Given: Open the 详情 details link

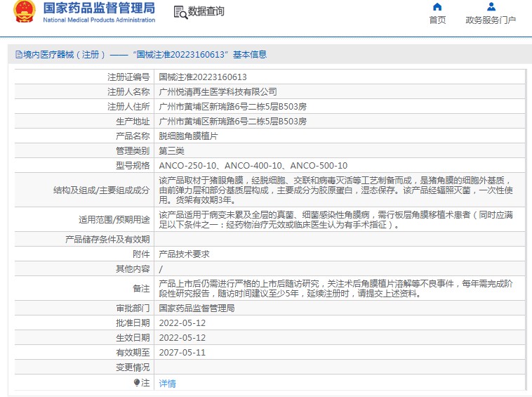Looking at the screenshot, I should pos(167,384).
